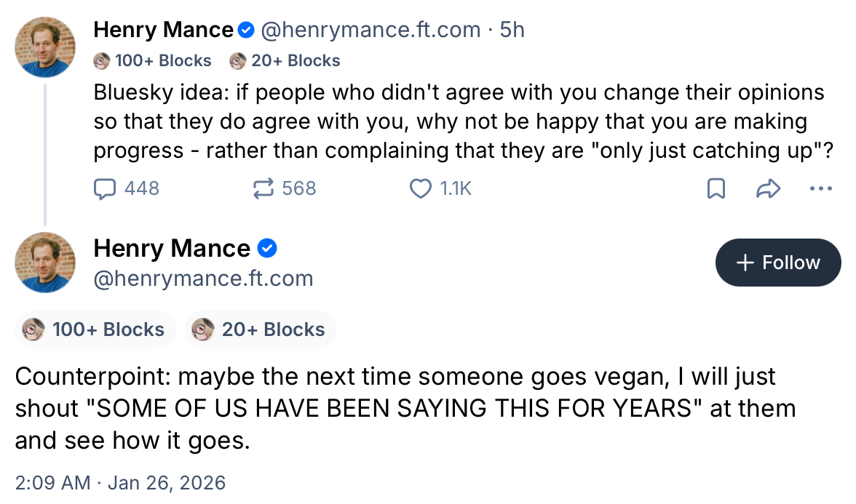Screen dimensions: 856x504
Task: Click the reply icon showing 448
Action: point(106,189)
